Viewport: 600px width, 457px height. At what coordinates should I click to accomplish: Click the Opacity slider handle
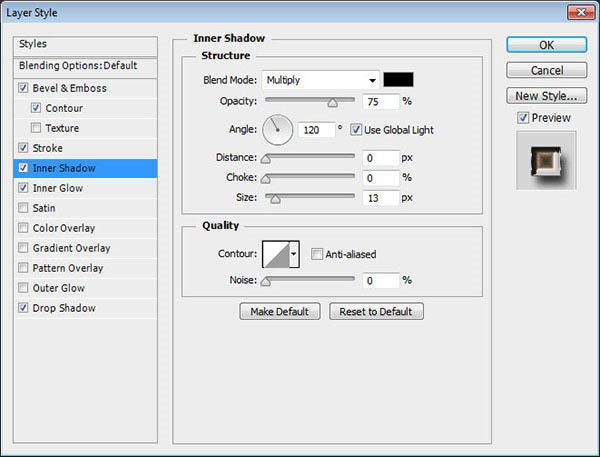[x=333, y=103]
